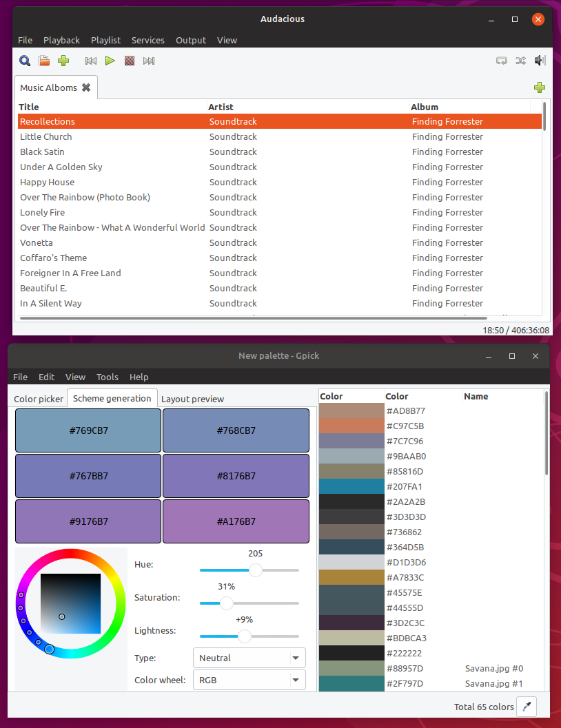The height and width of the screenshot is (728, 561).
Task: Click the Saturation slider handle
Action: [x=226, y=603]
